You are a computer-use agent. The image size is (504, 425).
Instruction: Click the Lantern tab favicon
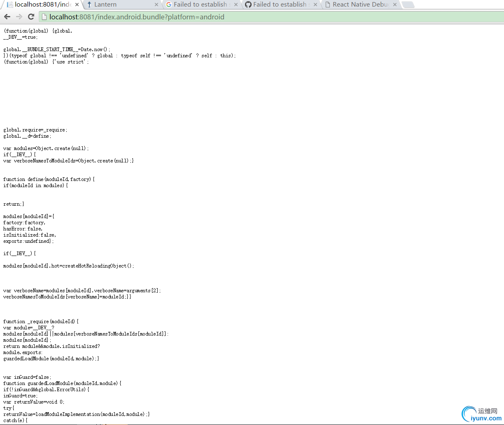click(89, 5)
